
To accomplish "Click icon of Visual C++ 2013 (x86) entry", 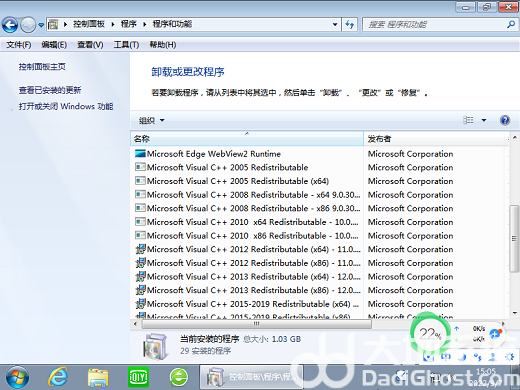I will click(140, 290).
